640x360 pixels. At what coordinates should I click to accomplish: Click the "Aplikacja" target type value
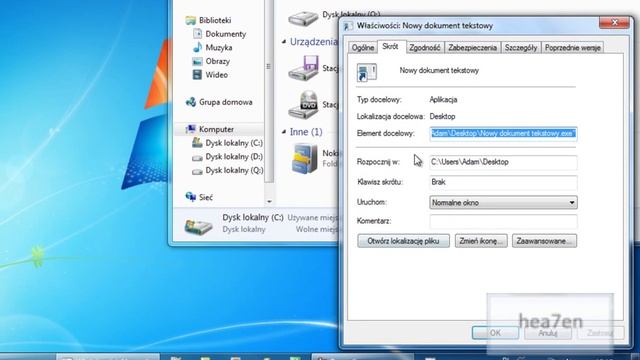[x=443, y=100]
